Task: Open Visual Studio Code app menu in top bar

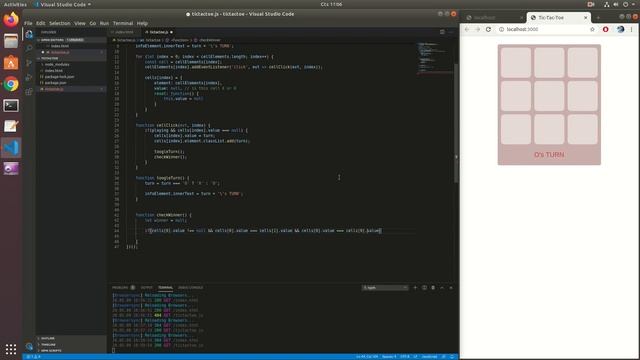Action: pos(62,4)
